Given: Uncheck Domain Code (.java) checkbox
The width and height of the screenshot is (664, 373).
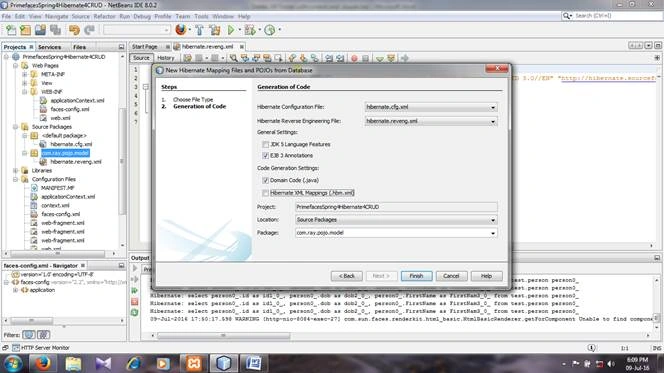Looking at the screenshot, I should pyautogui.click(x=266, y=180).
